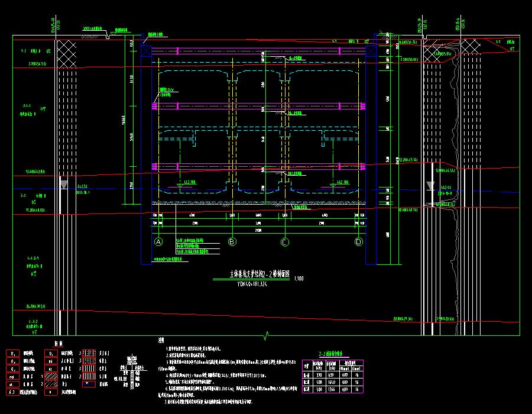Select grid axis bubble A
532x414 pixels.
pos(158,242)
